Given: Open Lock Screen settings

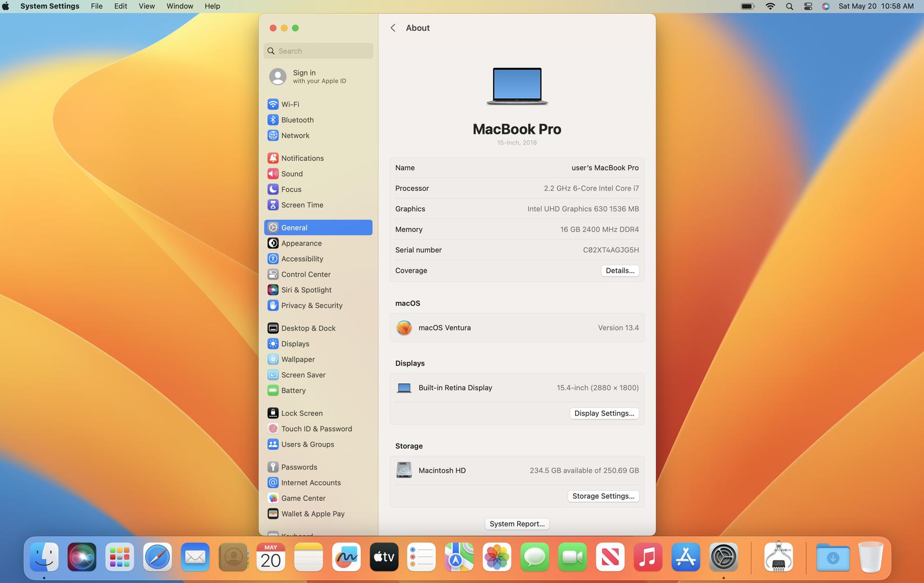Looking at the screenshot, I should pos(318,413).
